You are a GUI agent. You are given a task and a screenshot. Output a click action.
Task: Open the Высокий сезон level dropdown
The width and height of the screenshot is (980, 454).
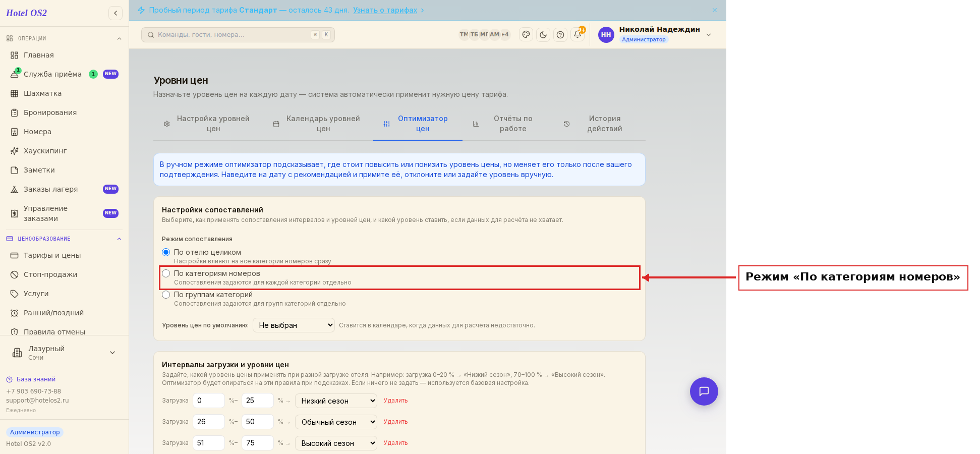pyautogui.click(x=336, y=443)
